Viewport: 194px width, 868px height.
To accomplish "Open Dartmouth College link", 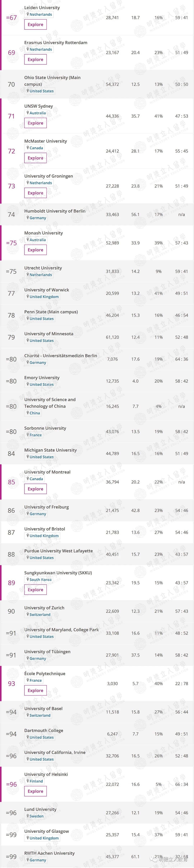I will 44,731.
